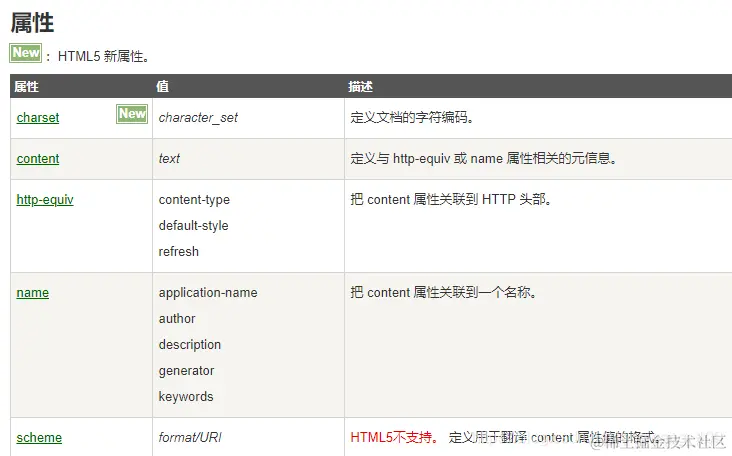Select the author value
The width and height of the screenshot is (732, 456).
(x=177, y=319)
